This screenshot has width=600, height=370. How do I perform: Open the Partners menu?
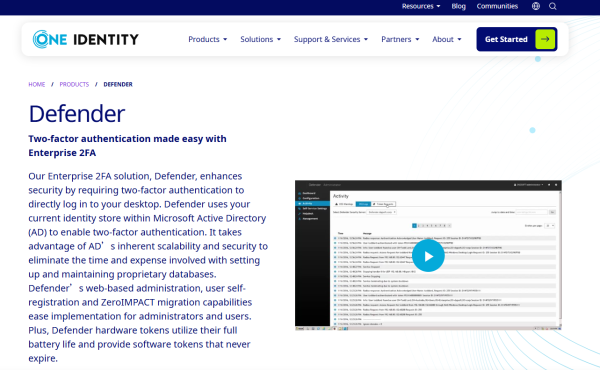click(x=400, y=39)
